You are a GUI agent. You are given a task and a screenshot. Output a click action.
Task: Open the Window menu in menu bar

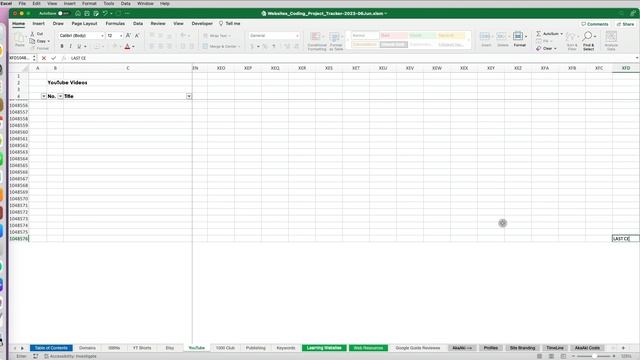pos(145,3)
